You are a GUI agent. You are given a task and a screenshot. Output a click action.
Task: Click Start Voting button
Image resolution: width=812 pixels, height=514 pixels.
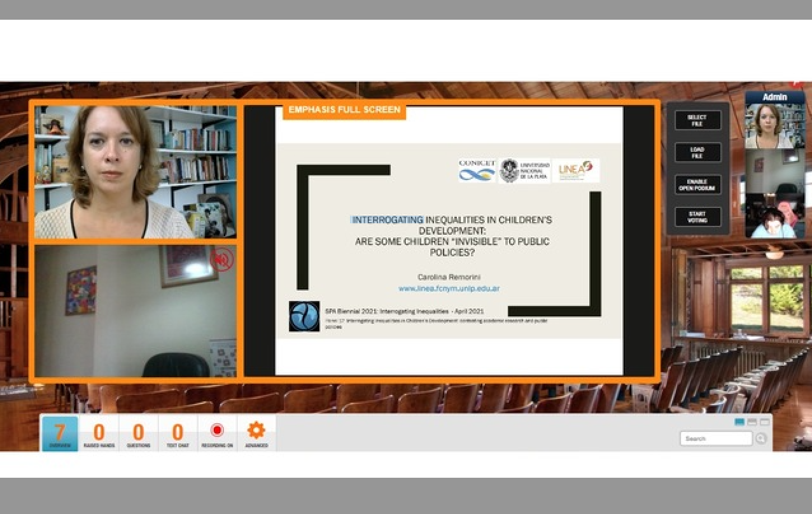coord(697,217)
